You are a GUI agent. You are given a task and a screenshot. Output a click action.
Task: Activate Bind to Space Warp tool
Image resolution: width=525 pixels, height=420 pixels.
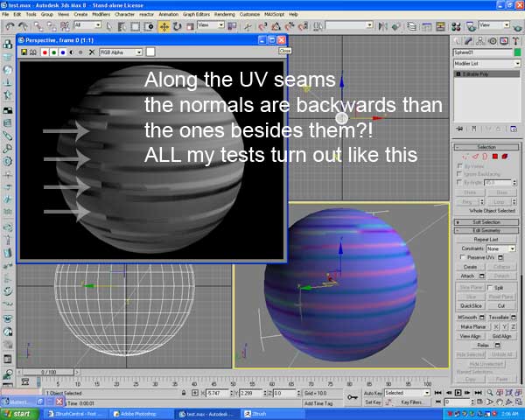[65, 26]
